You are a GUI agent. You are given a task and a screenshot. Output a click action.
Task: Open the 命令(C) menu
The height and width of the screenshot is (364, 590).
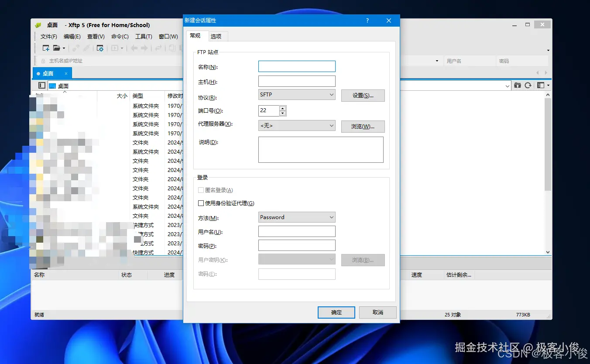[x=120, y=37]
